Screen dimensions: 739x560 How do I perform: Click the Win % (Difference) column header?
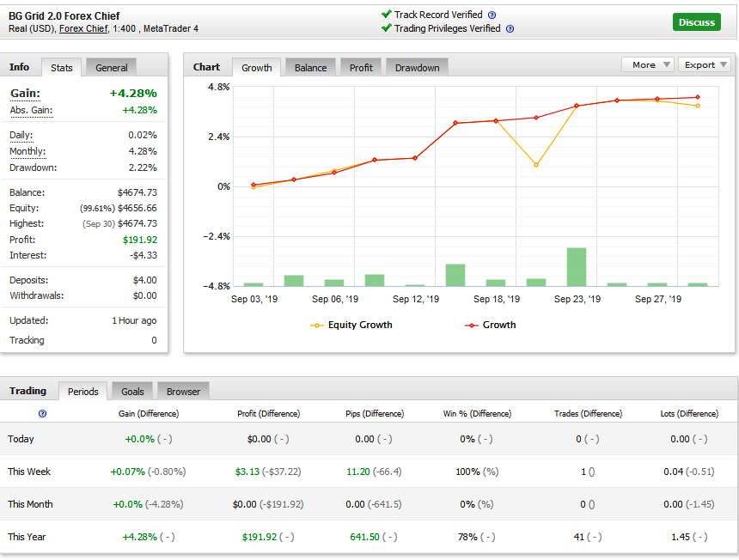click(x=477, y=413)
